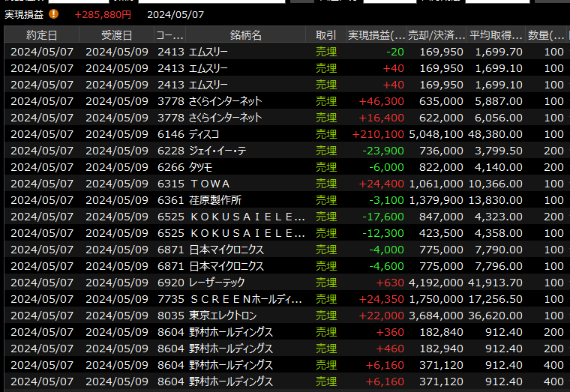This screenshot has width=570, height=392.
Task: Click the +285,880円 total profit value
Action: [x=103, y=14]
